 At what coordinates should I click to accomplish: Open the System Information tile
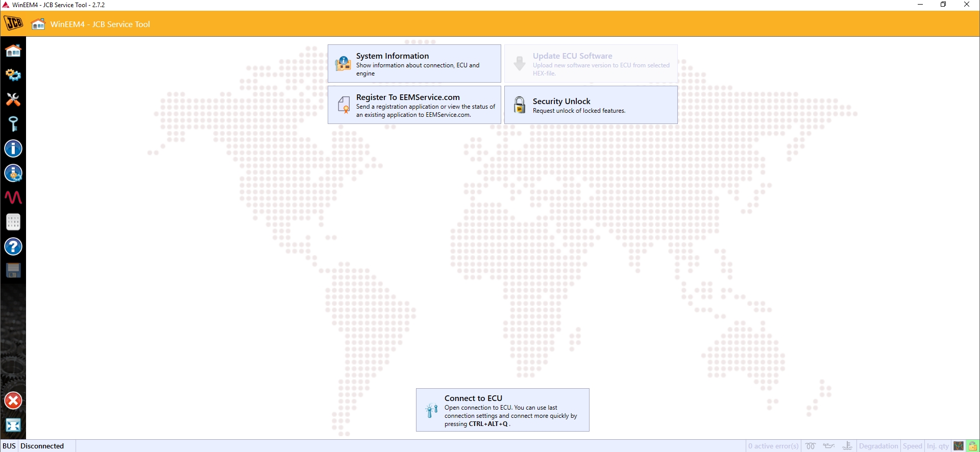click(x=414, y=64)
